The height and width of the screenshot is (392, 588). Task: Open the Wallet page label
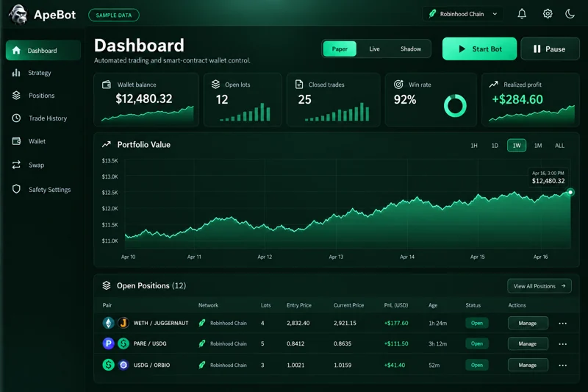click(x=37, y=141)
